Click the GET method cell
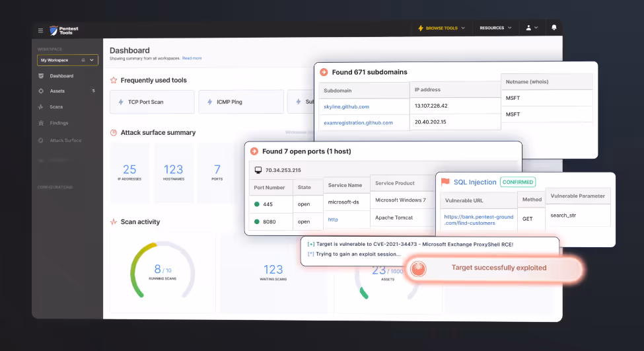 coord(531,219)
